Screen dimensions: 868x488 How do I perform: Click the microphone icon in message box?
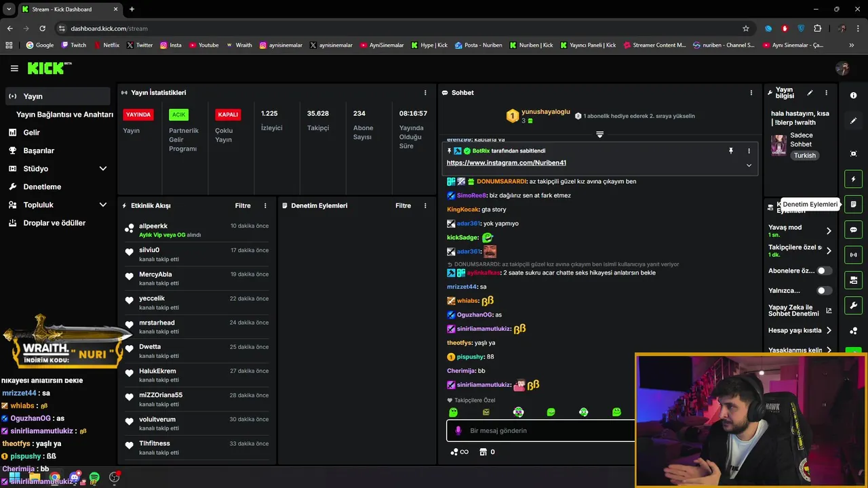[458, 430]
